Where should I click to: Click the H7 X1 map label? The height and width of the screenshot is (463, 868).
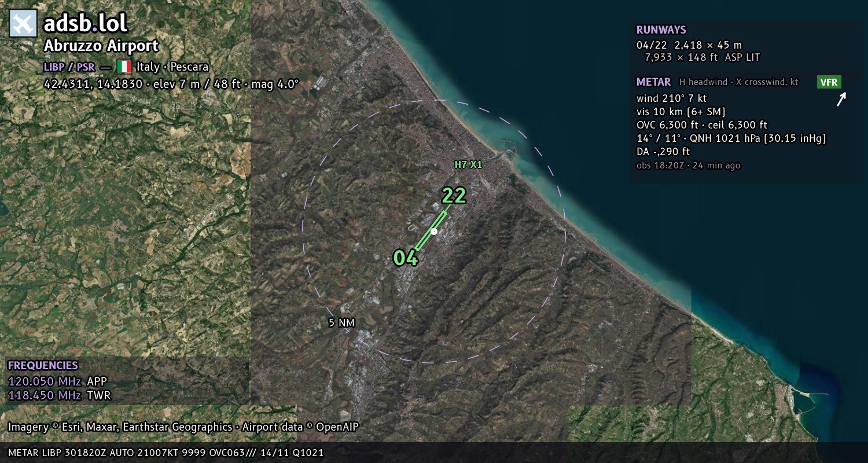pyautogui.click(x=468, y=164)
